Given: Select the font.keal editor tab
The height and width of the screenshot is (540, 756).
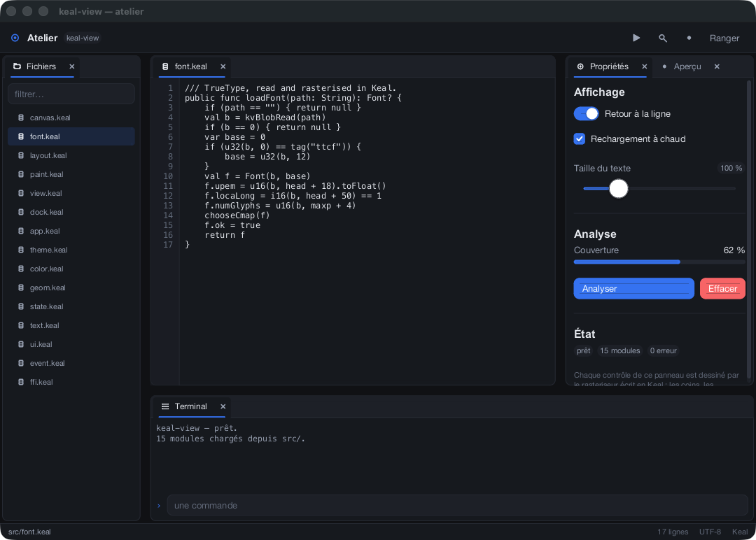Looking at the screenshot, I should 191,66.
